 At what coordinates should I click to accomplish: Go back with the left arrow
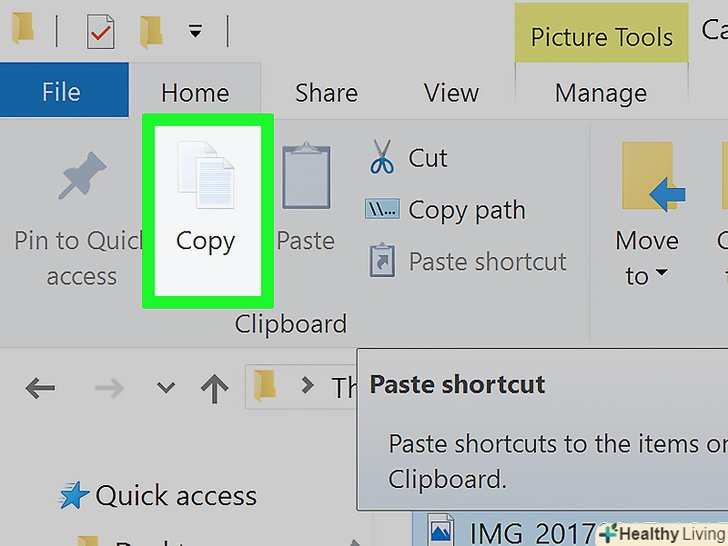[x=40, y=388]
